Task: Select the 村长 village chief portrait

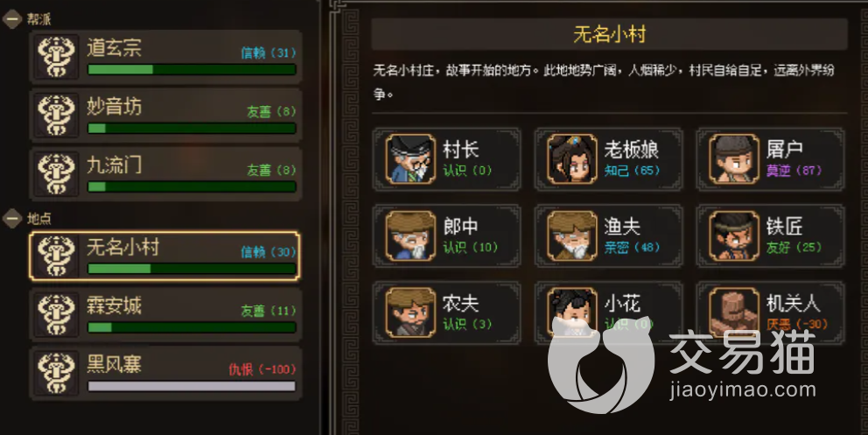Action: (410, 158)
